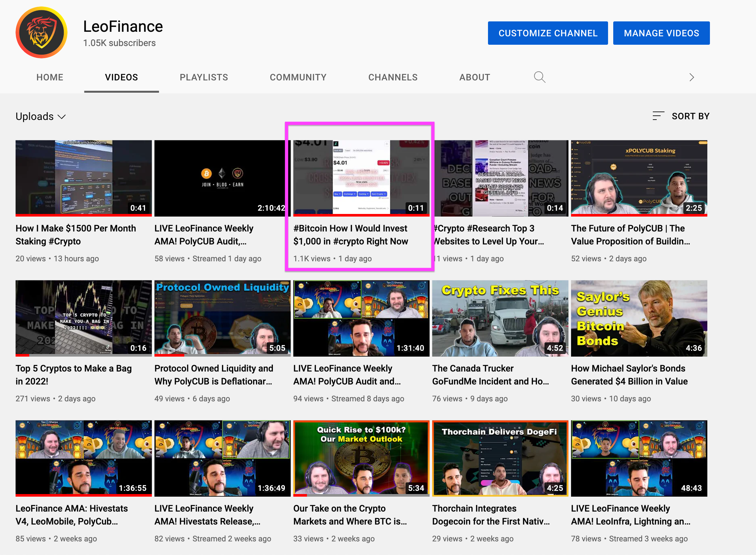Select the VIDEOS tab
Image resolution: width=756 pixels, height=555 pixels.
point(121,77)
